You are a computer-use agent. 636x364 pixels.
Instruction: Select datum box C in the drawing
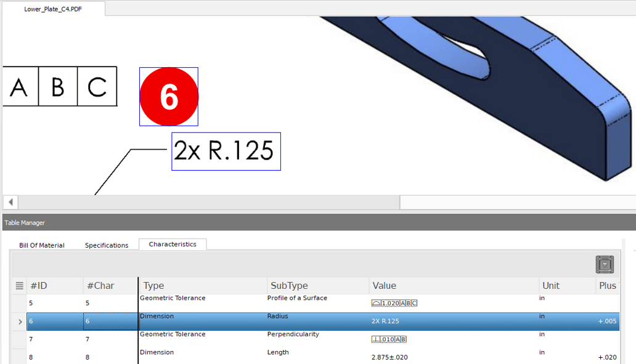pyautogui.click(x=97, y=86)
